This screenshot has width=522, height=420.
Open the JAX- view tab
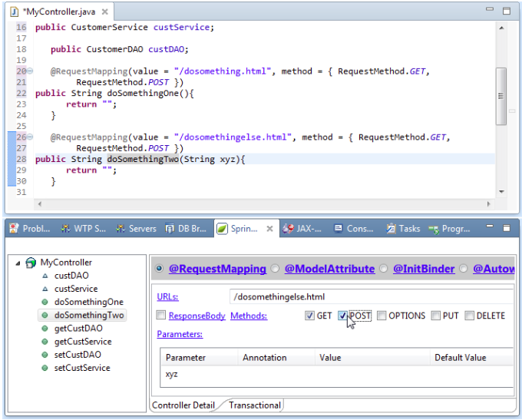point(302,229)
